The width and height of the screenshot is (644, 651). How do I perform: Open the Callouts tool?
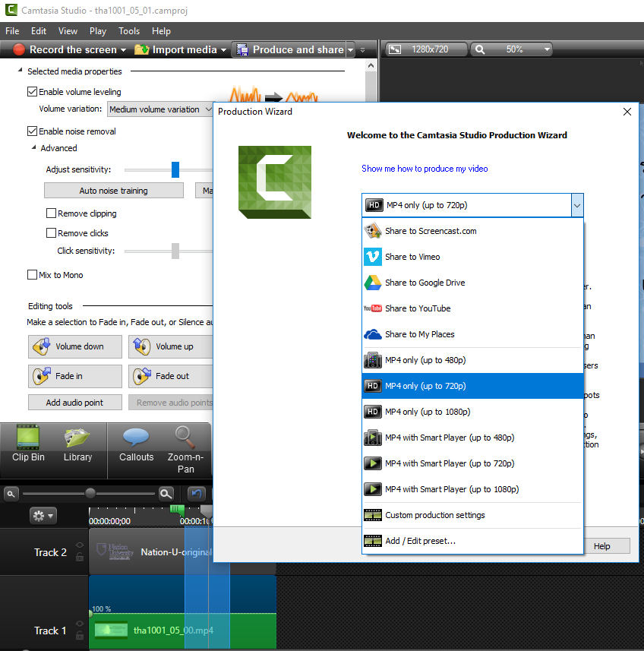[x=136, y=445]
